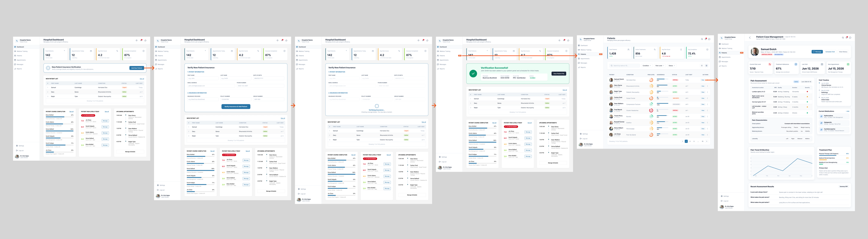
Task: Click Fred Marsh's red pain level circle
Action: [x=651, y=110]
